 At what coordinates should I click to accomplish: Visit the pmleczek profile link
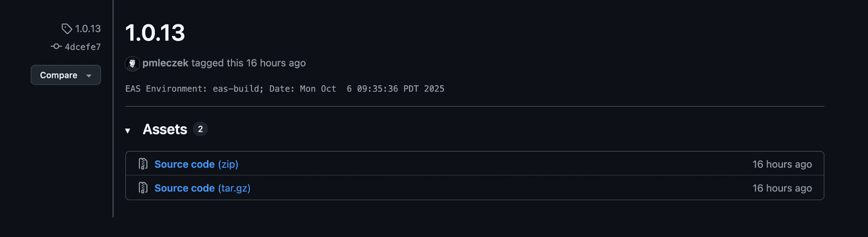click(x=165, y=63)
